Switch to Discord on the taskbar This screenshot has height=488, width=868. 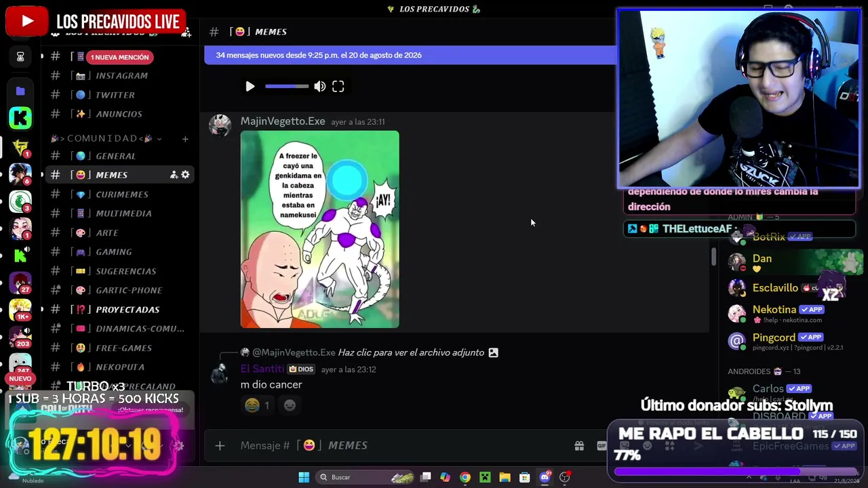(x=545, y=477)
